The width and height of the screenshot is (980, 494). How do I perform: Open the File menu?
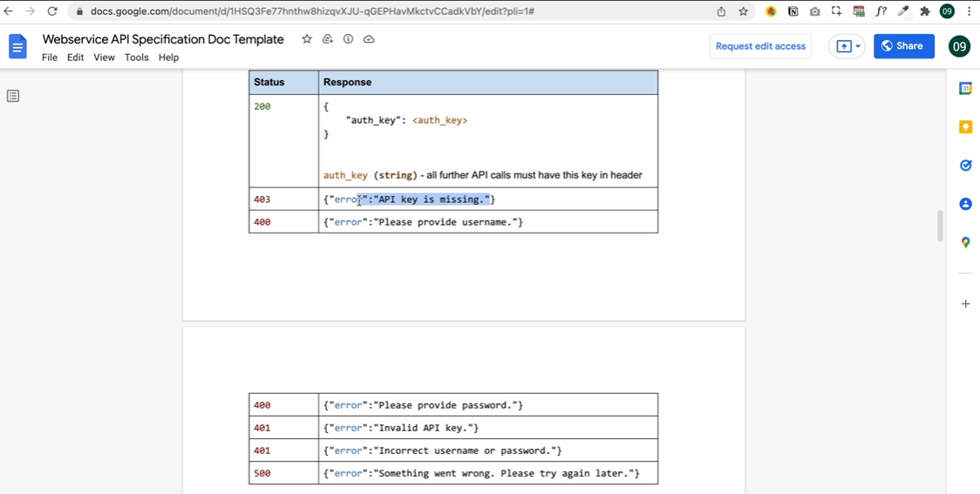click(x=50, y=58)
